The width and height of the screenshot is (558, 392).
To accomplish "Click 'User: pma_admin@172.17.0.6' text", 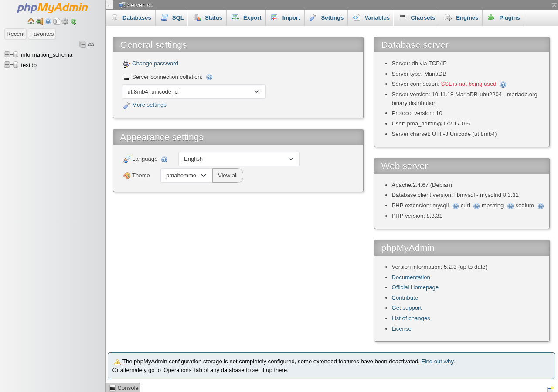I will (x=431, y=124).
